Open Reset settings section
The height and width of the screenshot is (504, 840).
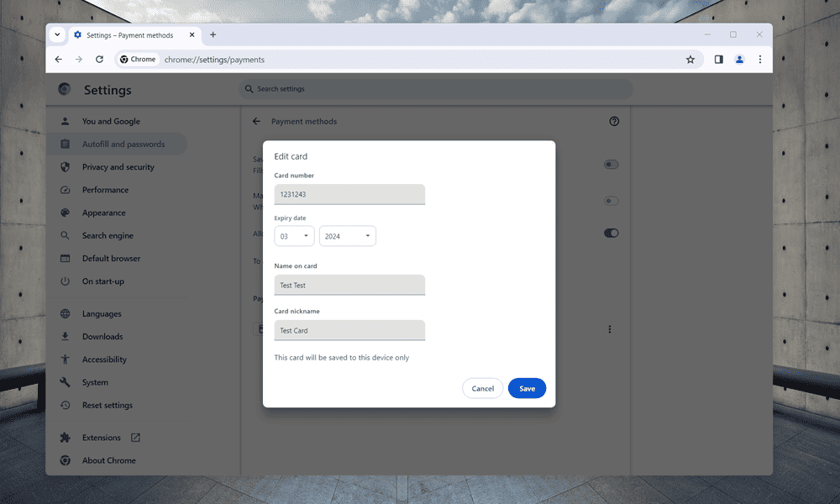point(108,405)
